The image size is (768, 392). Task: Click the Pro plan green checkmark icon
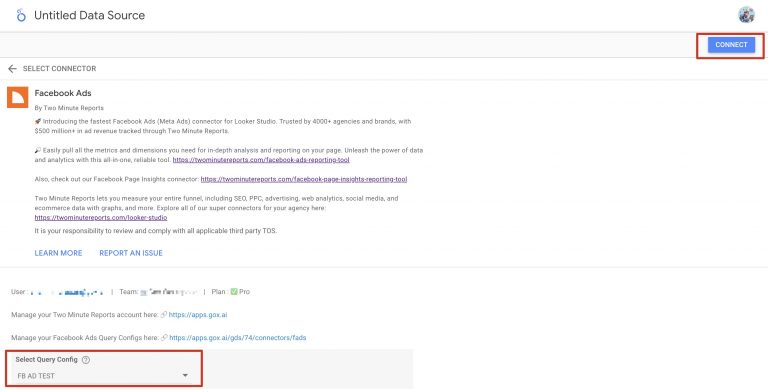click(234, 292)
